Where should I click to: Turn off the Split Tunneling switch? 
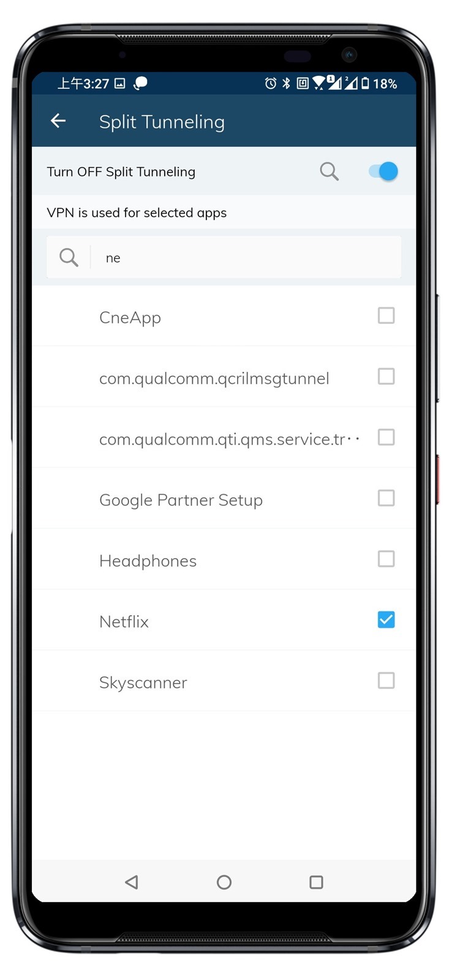pyautogui.click(x=383, y=171)
